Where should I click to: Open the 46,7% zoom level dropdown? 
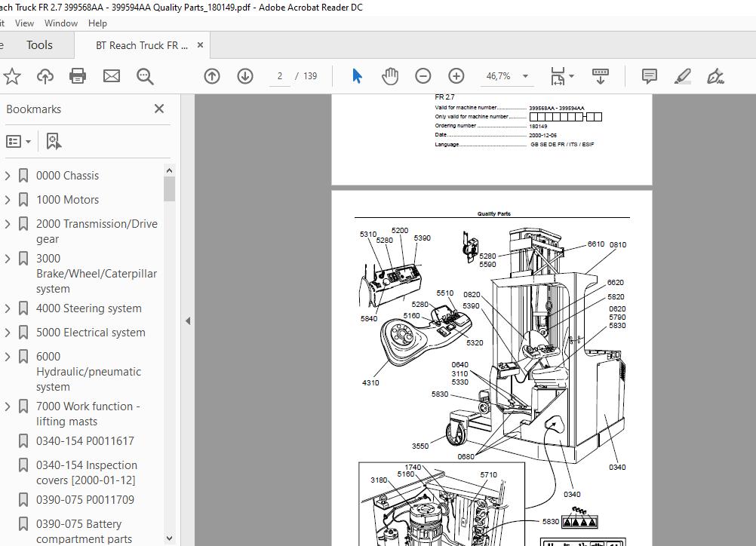pyautogui.click(x=525, y=76)
